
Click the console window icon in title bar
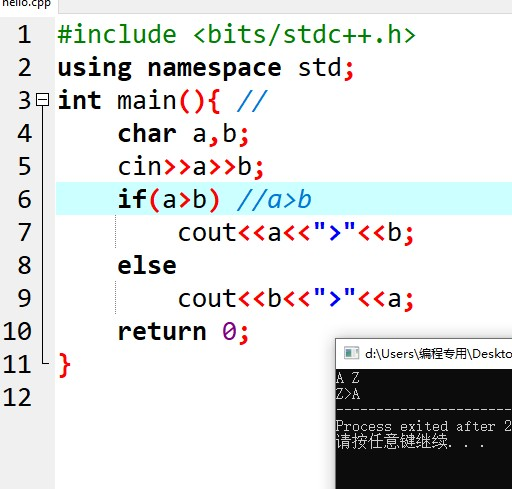351,353
